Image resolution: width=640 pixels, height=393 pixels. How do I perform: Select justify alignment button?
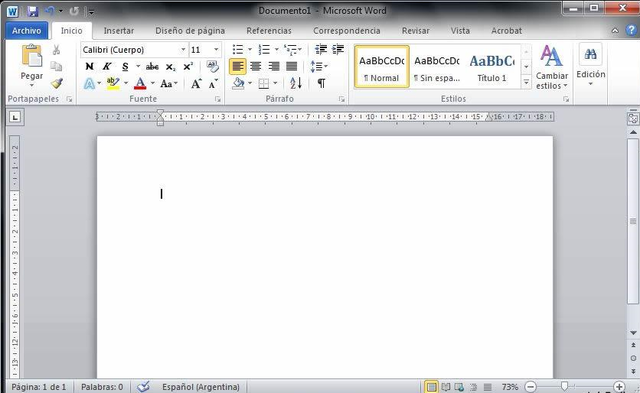point(291,66)
